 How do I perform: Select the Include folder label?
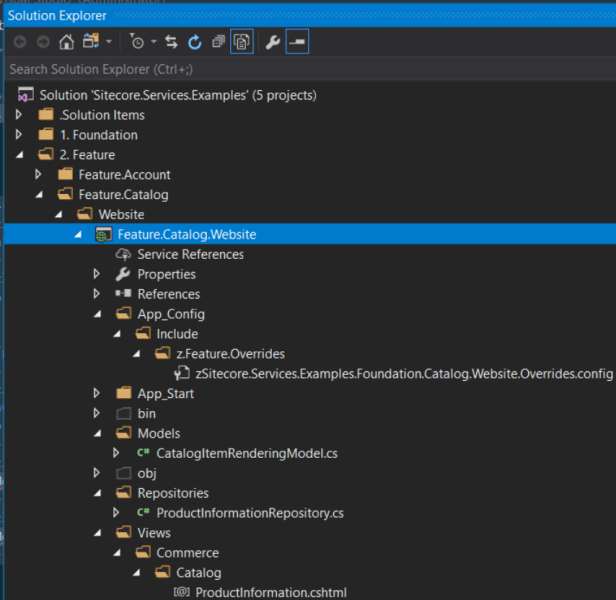177,334
